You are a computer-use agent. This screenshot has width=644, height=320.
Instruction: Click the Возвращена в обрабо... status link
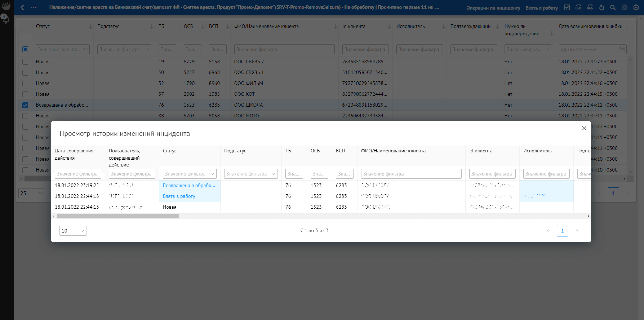click(x=189, y=185)
